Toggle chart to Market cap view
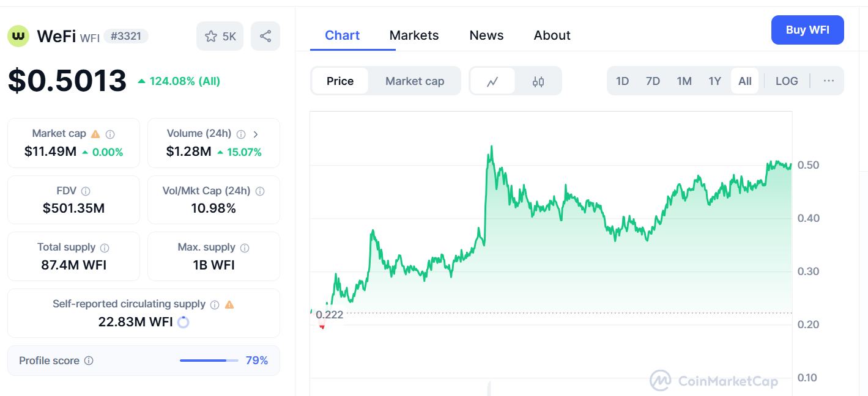 (415, 81)
